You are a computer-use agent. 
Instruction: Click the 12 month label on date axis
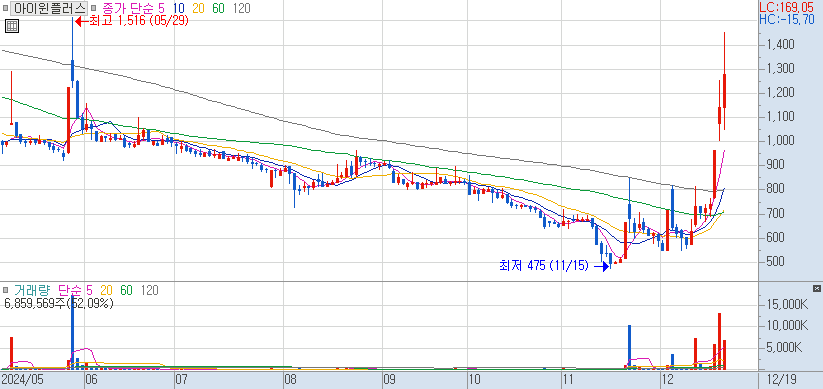coord(667,379)
